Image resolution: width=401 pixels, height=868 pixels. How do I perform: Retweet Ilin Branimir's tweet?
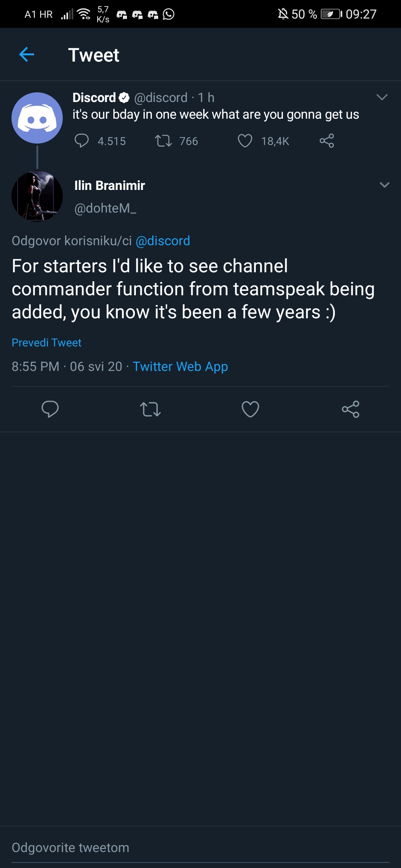click(150, 409)
